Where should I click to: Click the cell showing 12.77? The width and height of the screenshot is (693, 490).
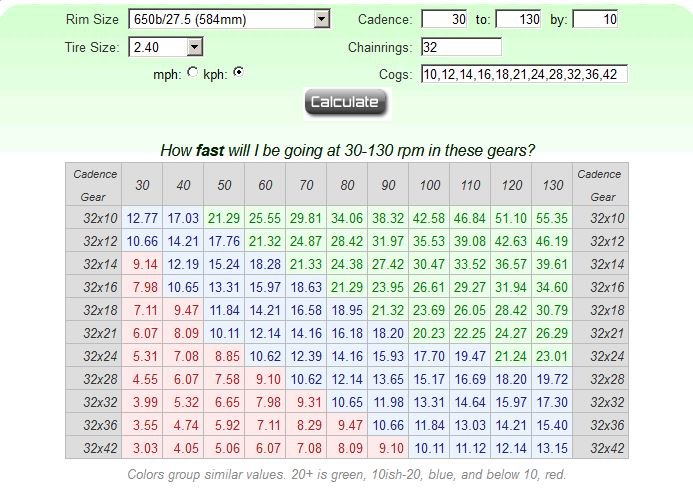click(x=142, y=218)
